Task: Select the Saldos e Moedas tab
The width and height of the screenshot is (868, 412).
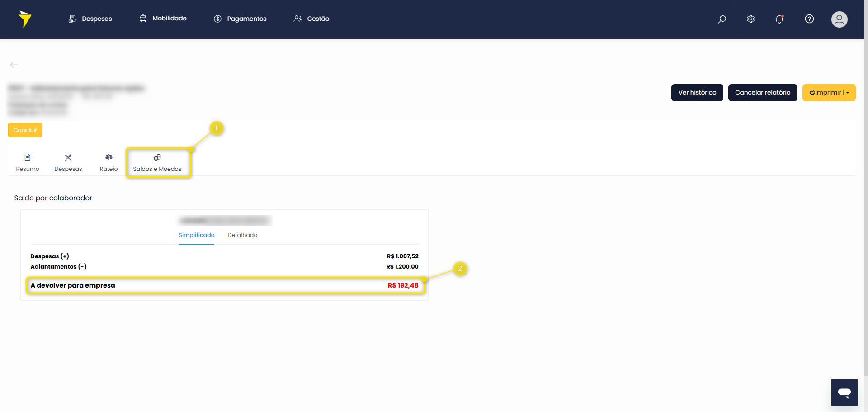Action: (157, 163)
